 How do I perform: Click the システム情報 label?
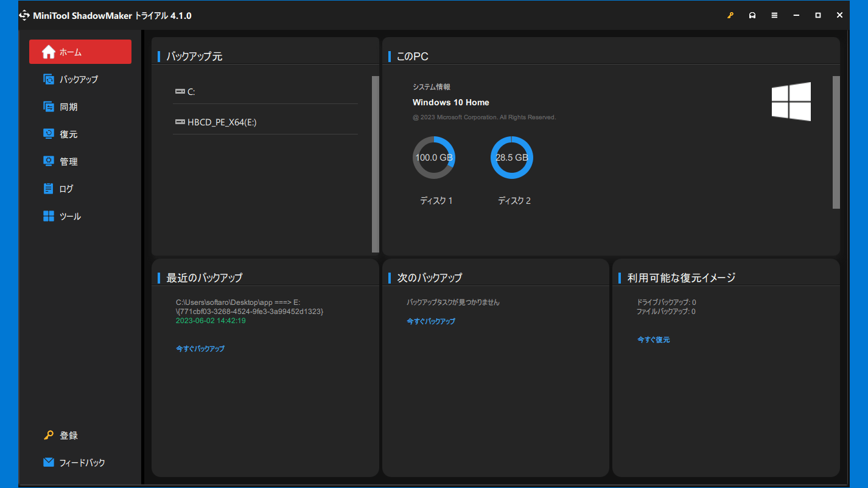pyautogui.click(x=432, y=87)
